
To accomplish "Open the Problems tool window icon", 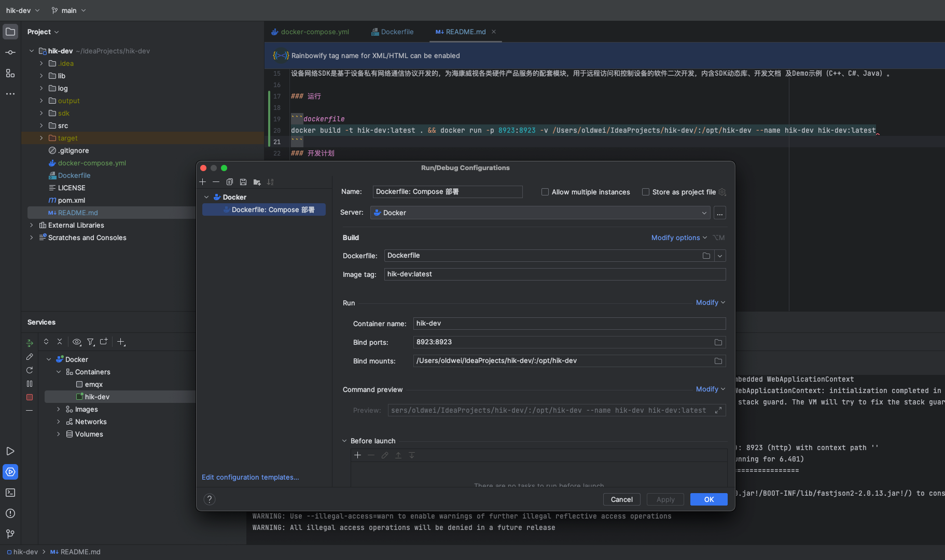I will click(10, 513).
